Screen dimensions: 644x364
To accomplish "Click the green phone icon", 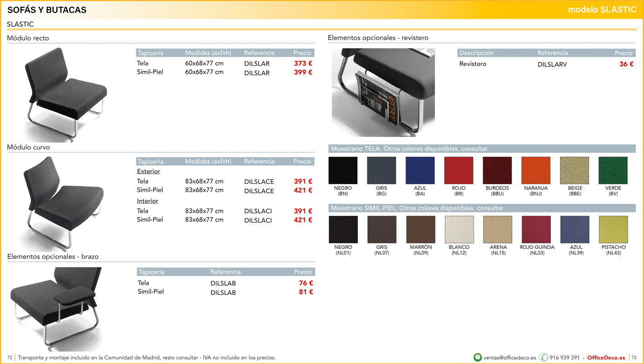I will [544, 357].
